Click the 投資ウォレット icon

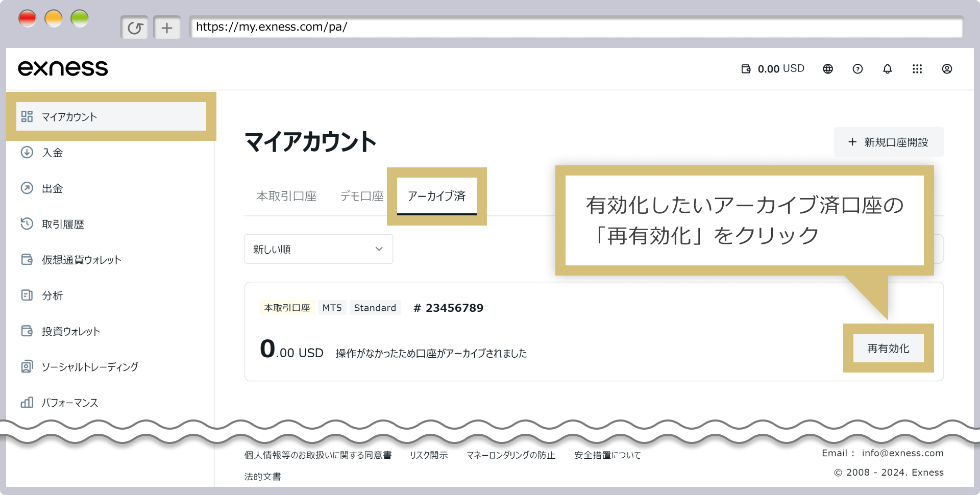click(27, 331)
